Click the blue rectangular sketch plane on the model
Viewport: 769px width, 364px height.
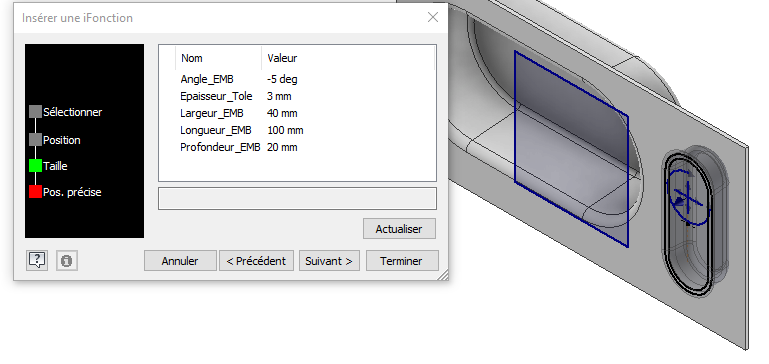pyautogui.click(x=571, y=149)
